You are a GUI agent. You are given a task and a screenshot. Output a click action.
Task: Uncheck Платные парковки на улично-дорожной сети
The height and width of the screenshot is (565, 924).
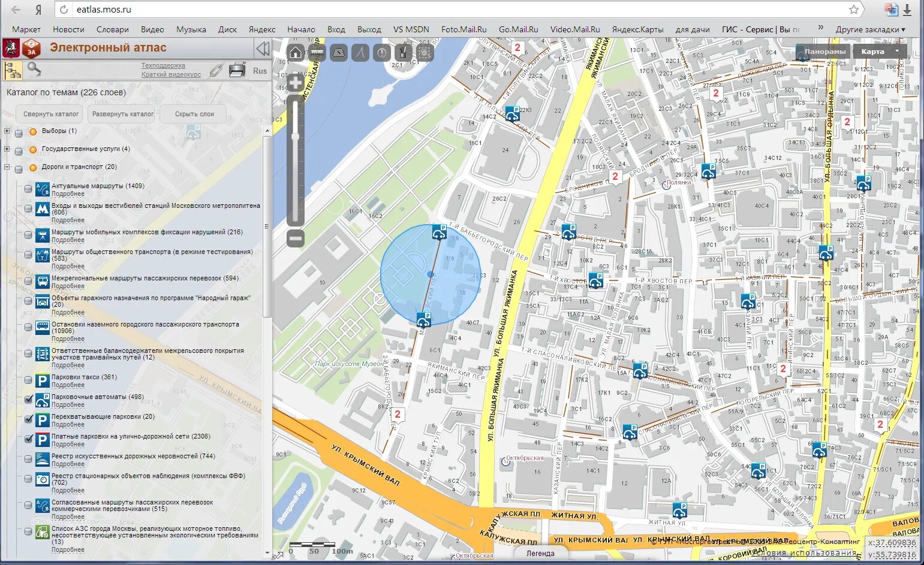tap(28, 439)
